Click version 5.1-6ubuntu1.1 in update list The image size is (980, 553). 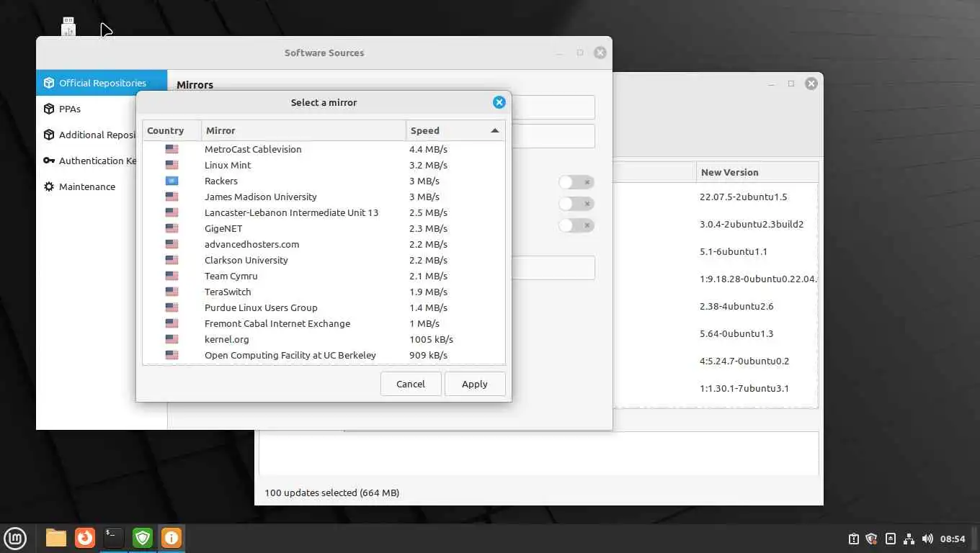click(734, 251)
